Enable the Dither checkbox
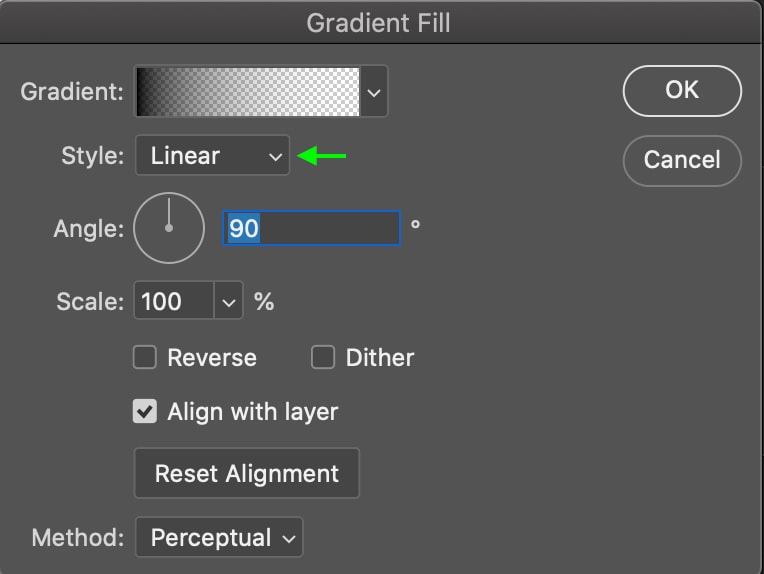The width and height of the screenshot is (764, 574). (323, 358)
